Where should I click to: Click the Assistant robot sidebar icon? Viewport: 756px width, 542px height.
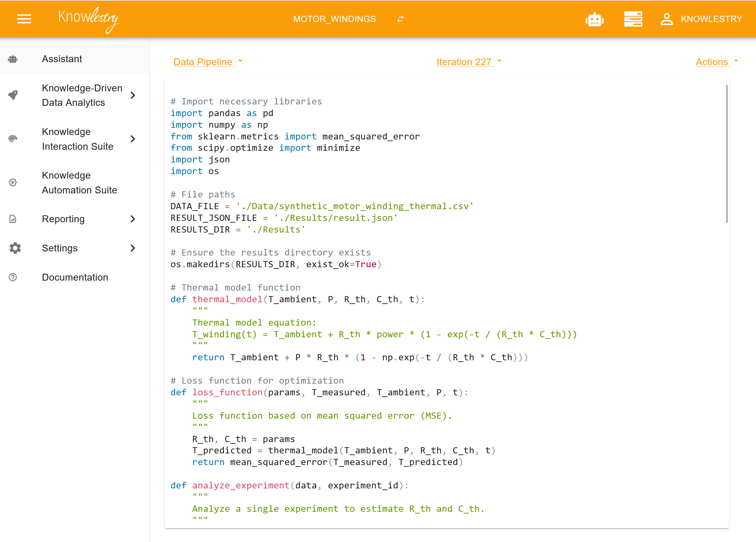[13, 59]
